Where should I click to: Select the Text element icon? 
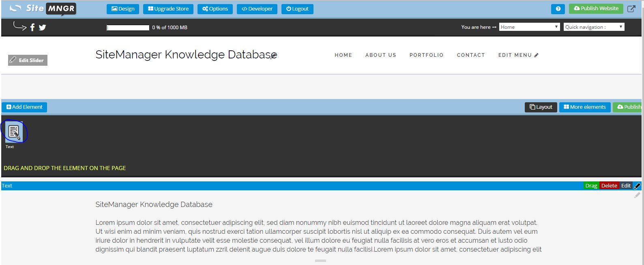pos(14,132)
